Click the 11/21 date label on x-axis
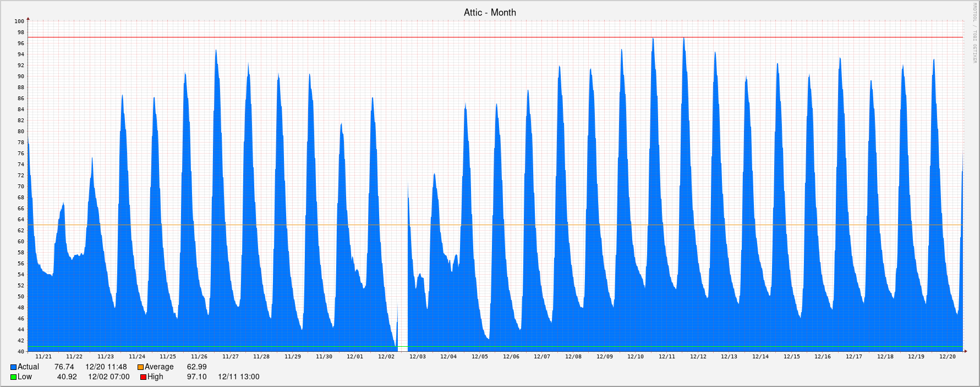Image resolution: width=980 pixels, height=387 pixels. [x=43, y=357]
